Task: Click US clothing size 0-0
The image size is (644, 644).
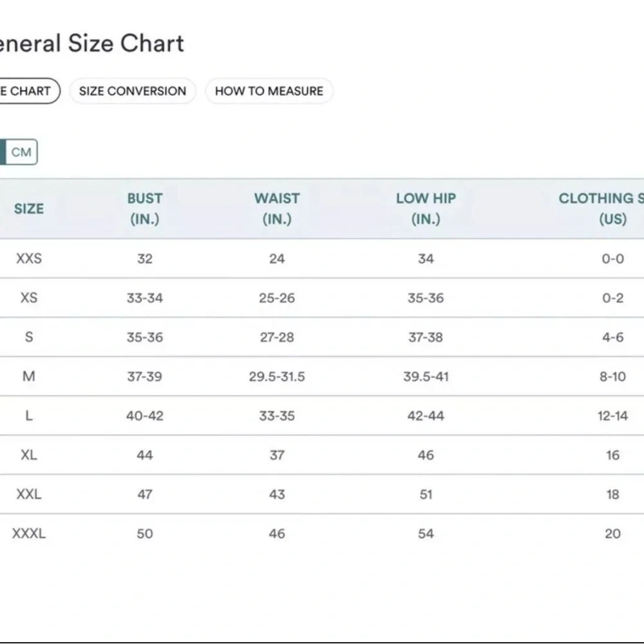Action: pos(613,259)
